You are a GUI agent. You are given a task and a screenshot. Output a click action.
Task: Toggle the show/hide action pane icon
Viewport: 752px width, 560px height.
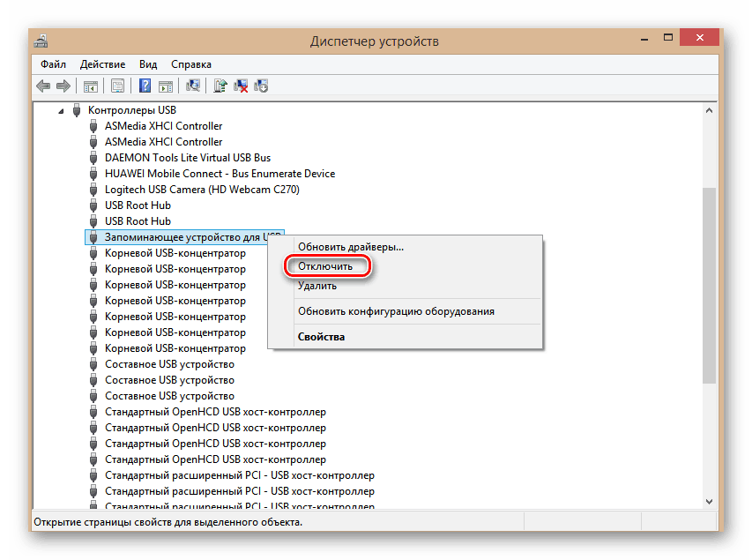click(166, 86)
